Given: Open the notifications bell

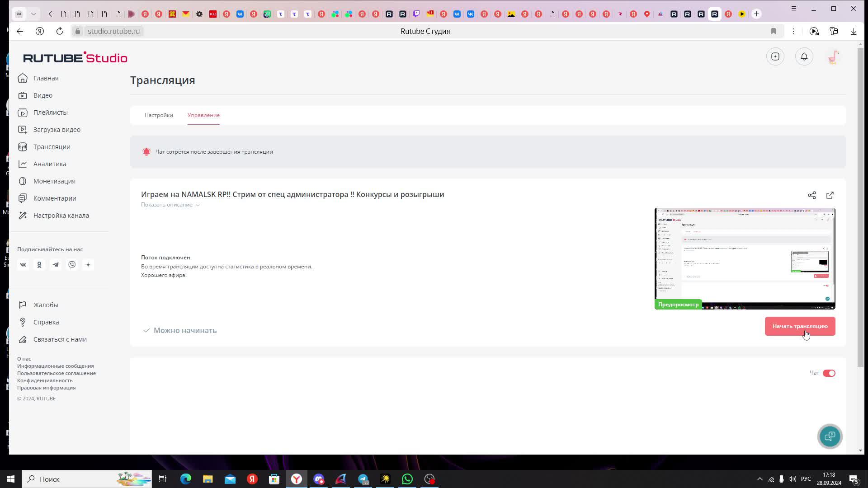Looking at the screenshot, I should [804, 56].
